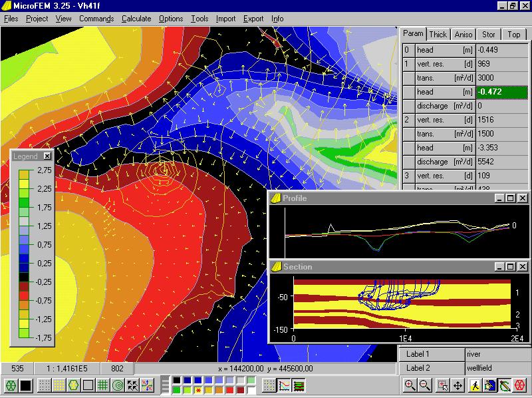
Task: Click the zoom out magnifier
Action: click(424, 385)
